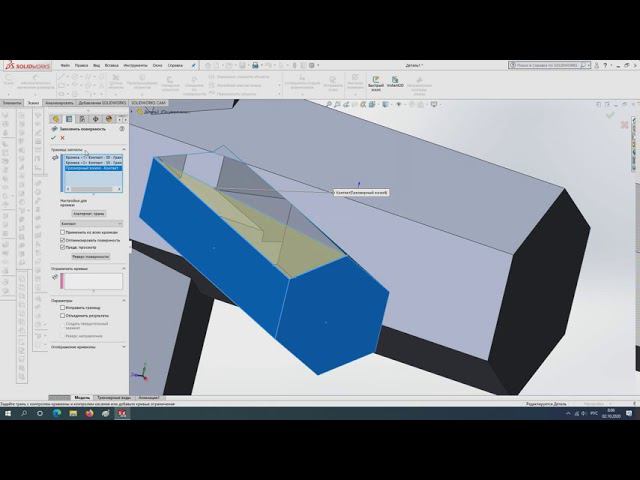Click the Быстрый эскиз toolbar icon

point(376,83)
